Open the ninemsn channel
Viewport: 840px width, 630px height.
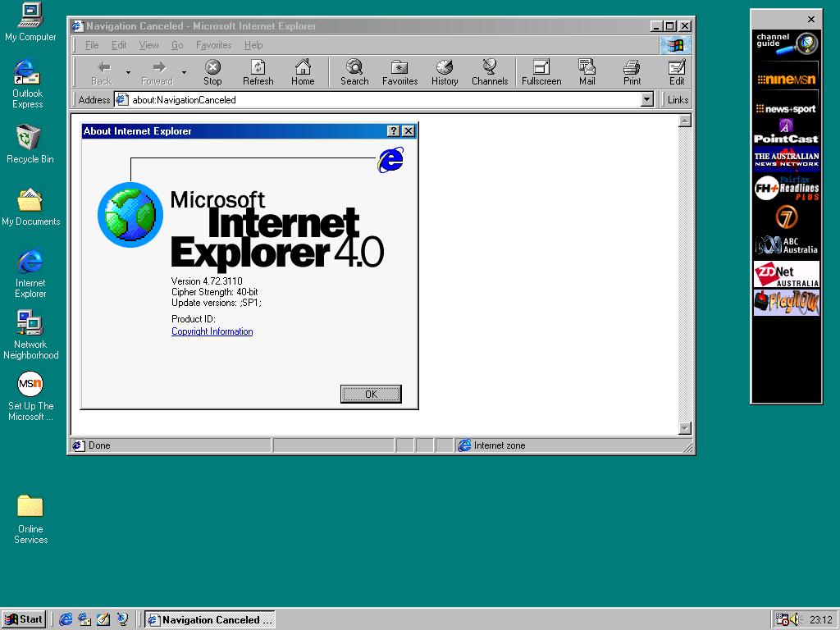click(787, 80)
